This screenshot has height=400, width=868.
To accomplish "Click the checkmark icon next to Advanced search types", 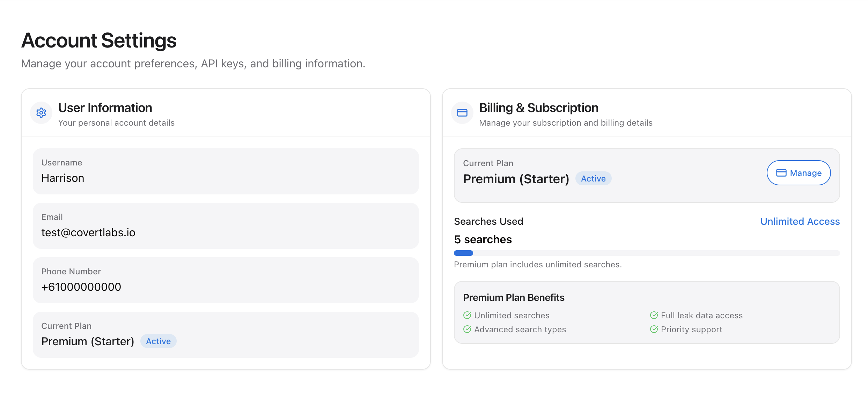I will (x=467, y=329).
